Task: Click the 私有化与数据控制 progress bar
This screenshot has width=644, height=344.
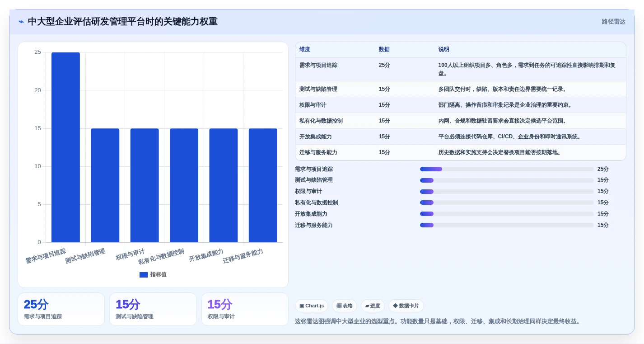Action: (x=507, y=203)
